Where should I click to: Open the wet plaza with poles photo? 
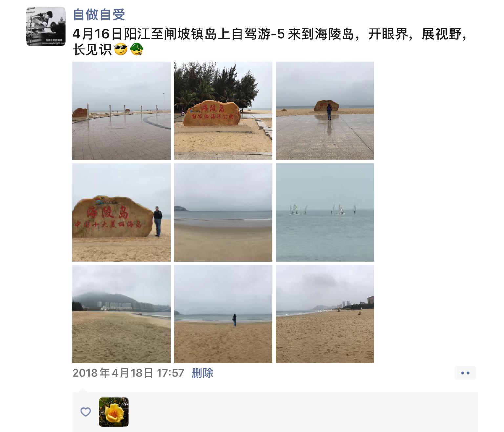tap(121, 111)
